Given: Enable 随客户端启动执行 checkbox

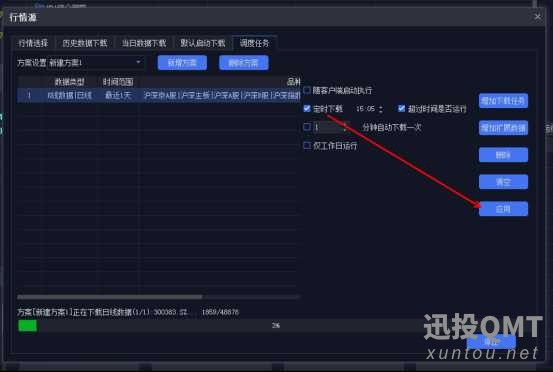Looking at the screenshot, I should pyautogui.click(x=307, y=90).
